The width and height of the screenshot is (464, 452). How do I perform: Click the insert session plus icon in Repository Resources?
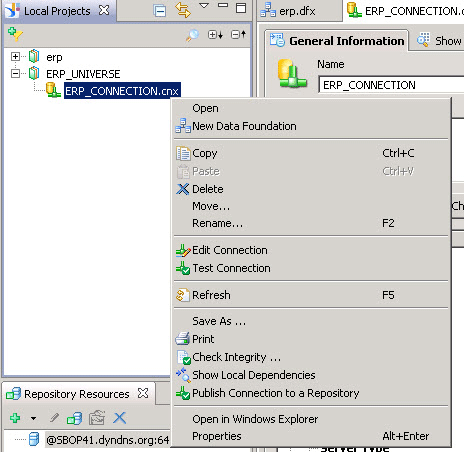tap(15, 418)
